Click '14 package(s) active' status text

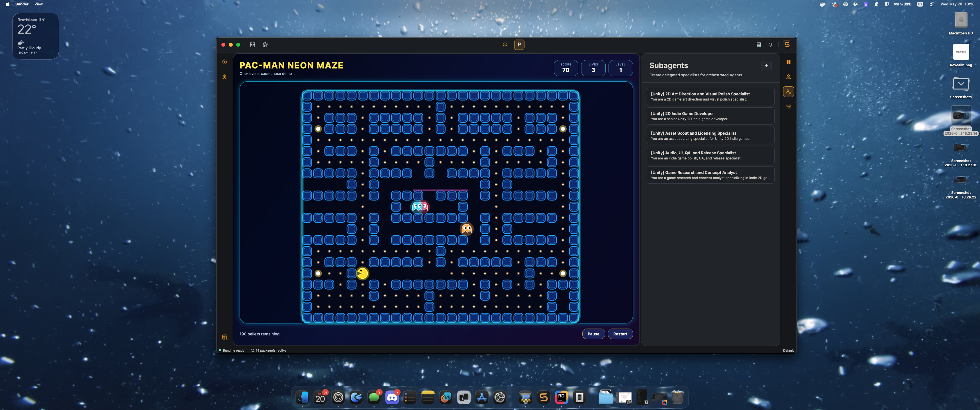click(271, 351)
